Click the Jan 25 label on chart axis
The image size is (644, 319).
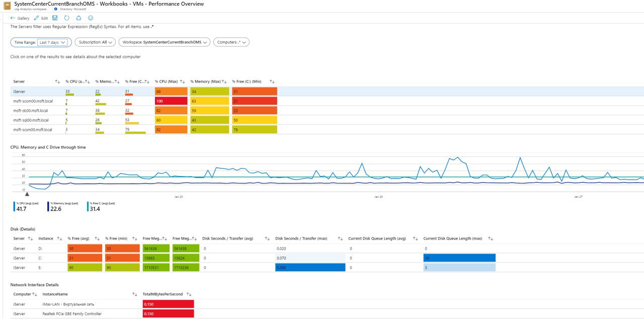pyautogui.click(x=378, y=197)
